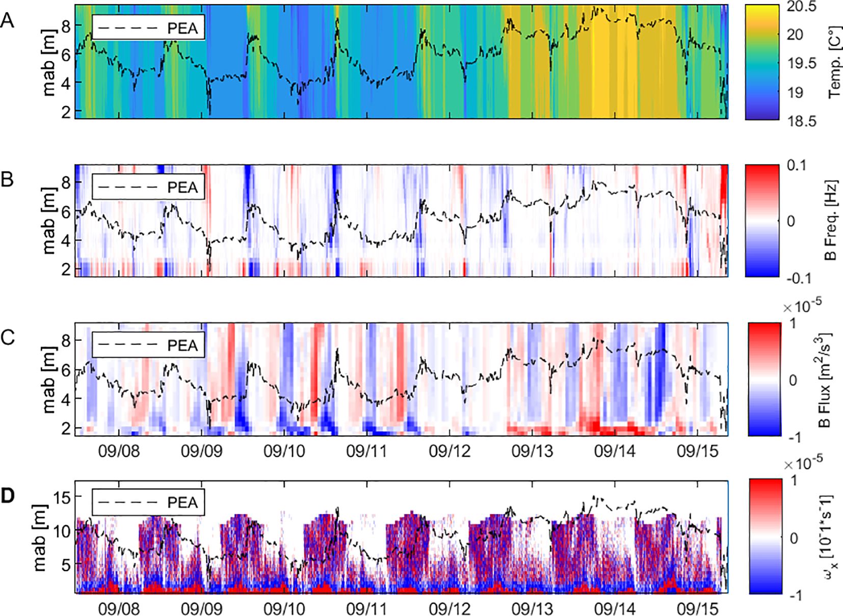Select the PEA legend in panel D

(x=148, y=502)
